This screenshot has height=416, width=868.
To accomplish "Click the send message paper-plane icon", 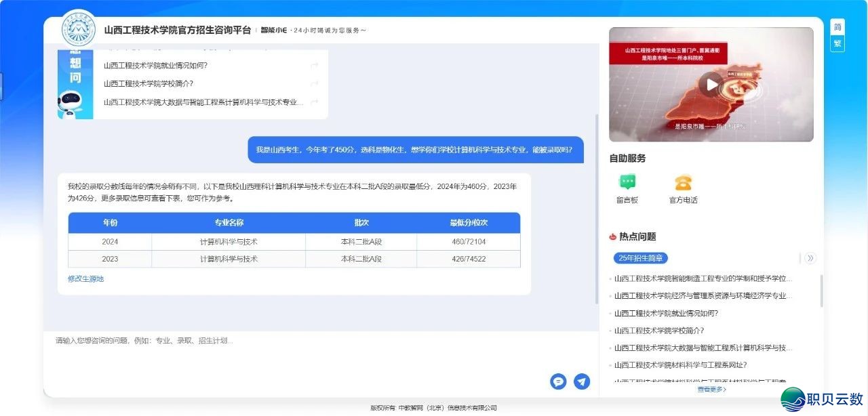I will tap(582, 381).
